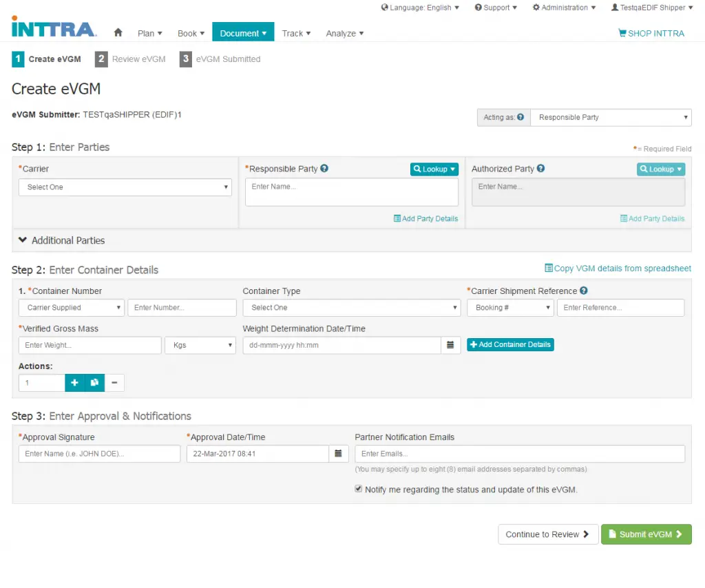Click the step 1 Create eVGM badge
Viewport: 705px width, 588px height.
click(x=18, y=59)
